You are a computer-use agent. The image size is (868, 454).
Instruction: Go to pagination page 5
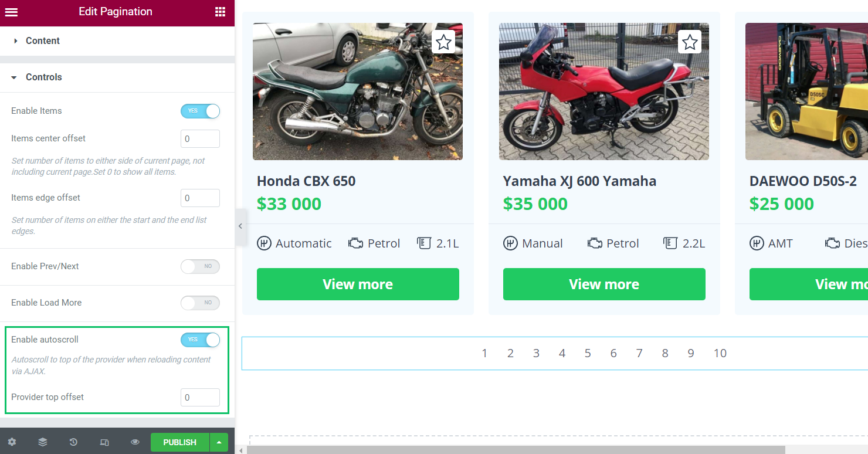588,353
